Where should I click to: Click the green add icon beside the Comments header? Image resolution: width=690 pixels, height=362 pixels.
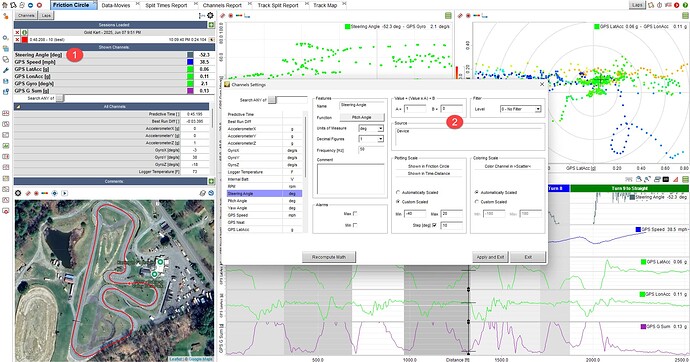[211, 181]
